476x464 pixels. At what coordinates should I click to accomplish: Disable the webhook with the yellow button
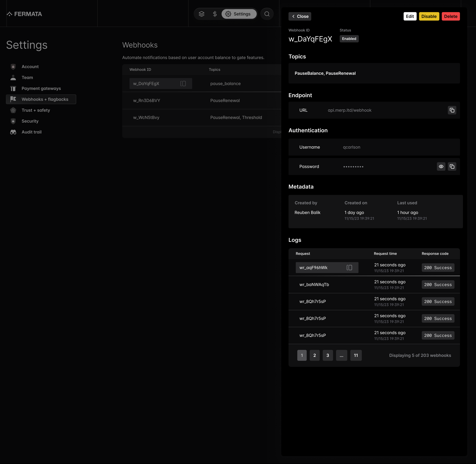click(429, 16)
